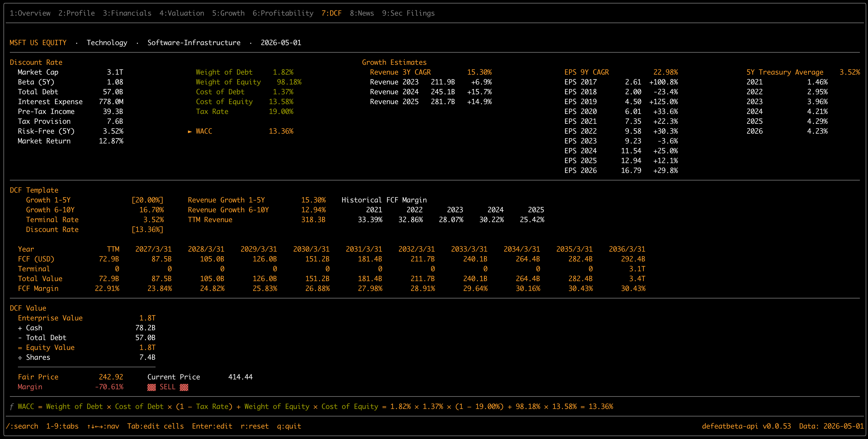
Task: Select Revenue 2024 value 245.1B
Action: [x=443, y=92]
